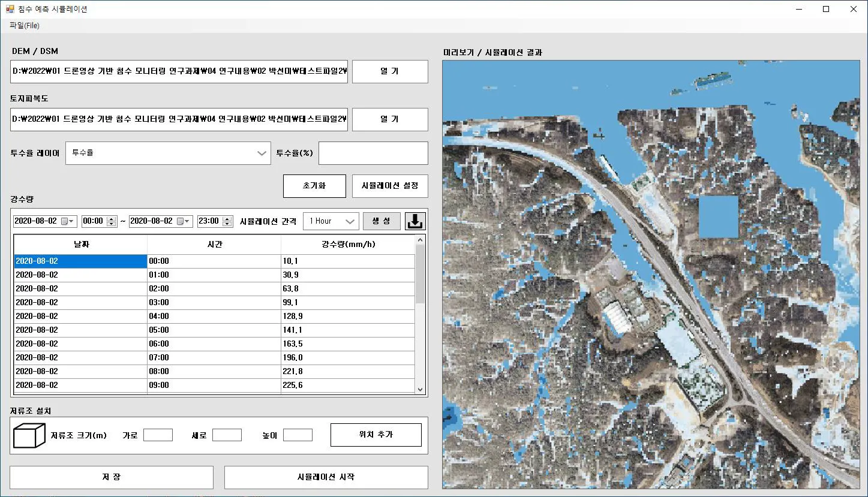Image resolution: width=868 pixels, height=497 pixels.
Task: Open the end date calendar picker
Action: 184,221
